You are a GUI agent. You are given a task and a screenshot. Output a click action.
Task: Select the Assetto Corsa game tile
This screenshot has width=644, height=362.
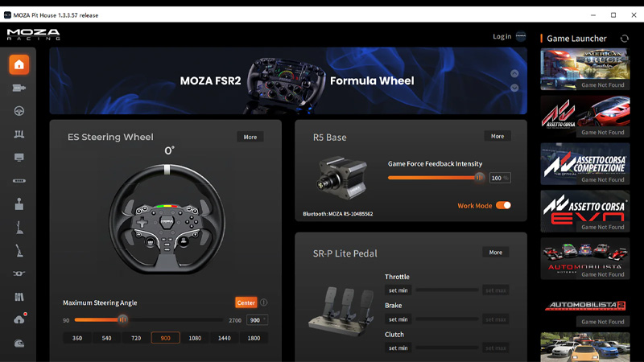[585, 117]
